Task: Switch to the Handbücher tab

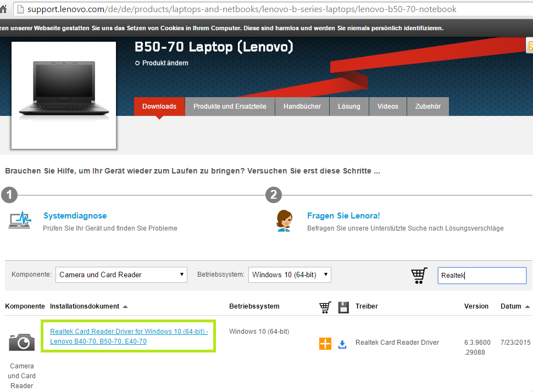Action: click(302, 107)
